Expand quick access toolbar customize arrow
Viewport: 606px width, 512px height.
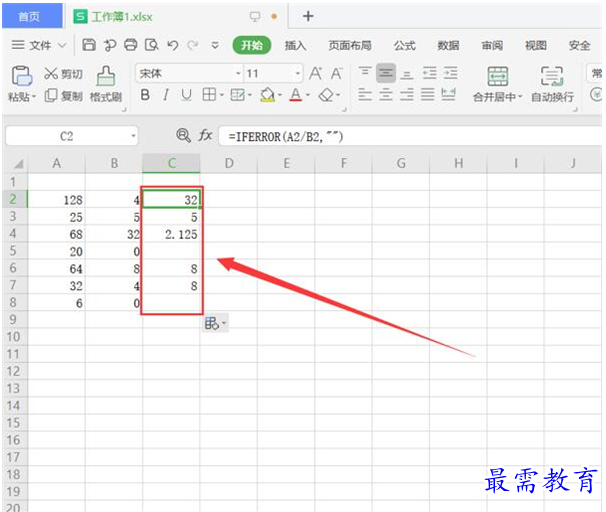pos(215,46)
